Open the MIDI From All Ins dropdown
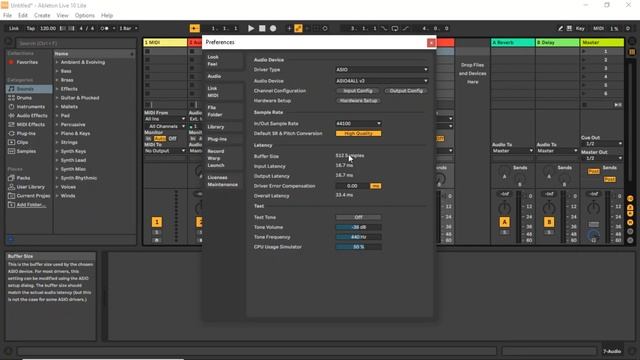This screenshot has width=640, height=360. [165, 119]
